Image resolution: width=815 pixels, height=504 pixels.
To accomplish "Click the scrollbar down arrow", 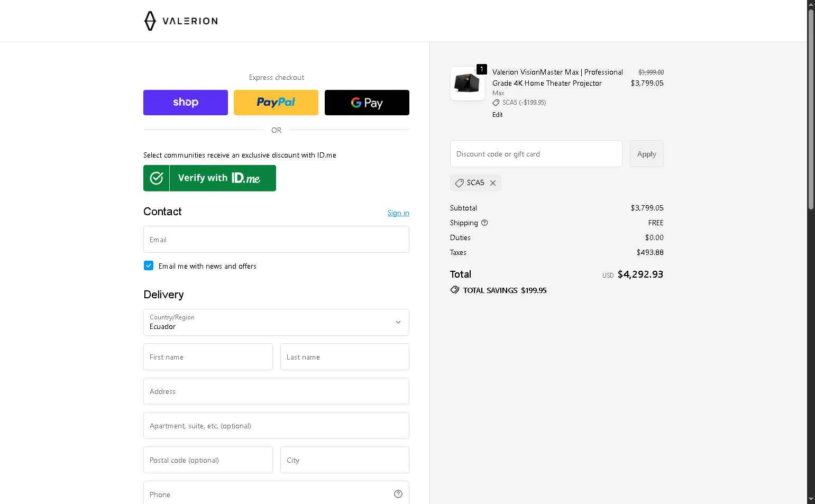I will point(811,499).
